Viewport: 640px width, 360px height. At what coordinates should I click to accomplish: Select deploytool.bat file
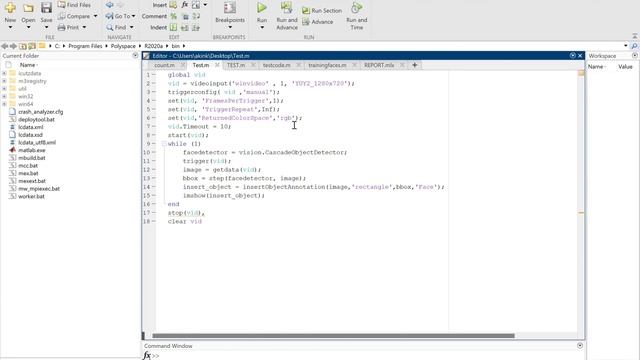coord(36,120)
